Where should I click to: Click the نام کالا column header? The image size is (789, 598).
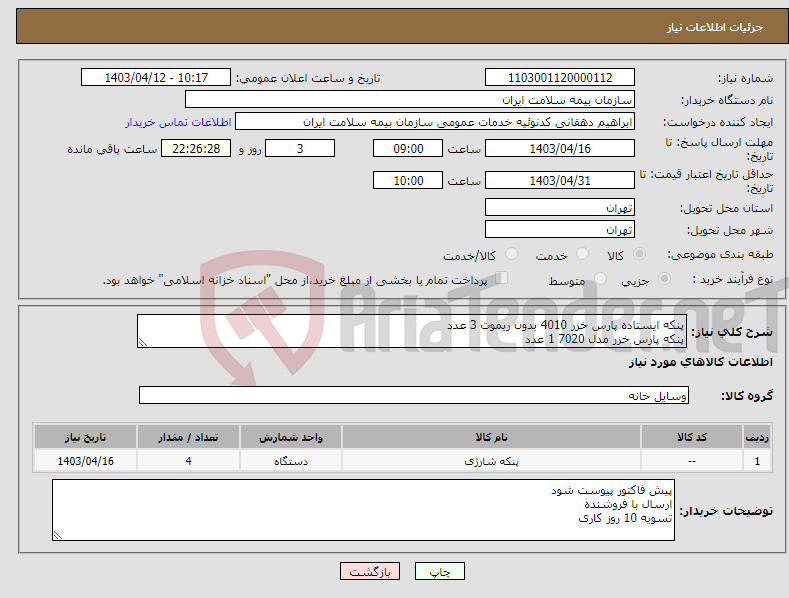pyautogui.click(x=491, y=437)
